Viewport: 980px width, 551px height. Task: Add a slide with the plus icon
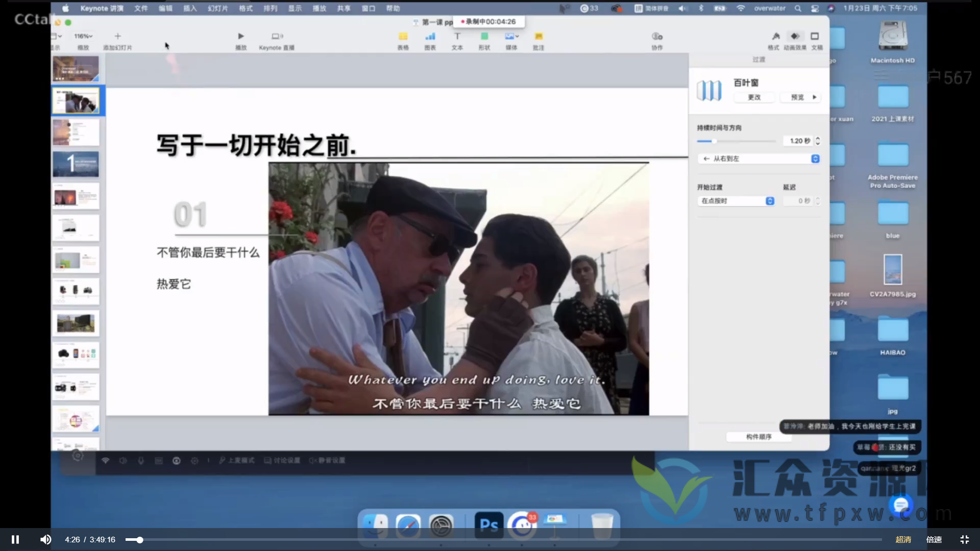(118, 36)
